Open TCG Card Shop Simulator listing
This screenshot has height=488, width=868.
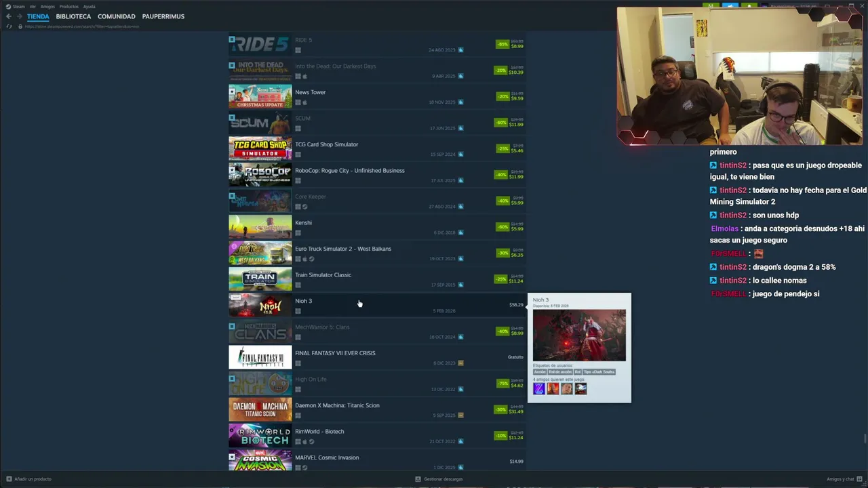tap(377, 149)
